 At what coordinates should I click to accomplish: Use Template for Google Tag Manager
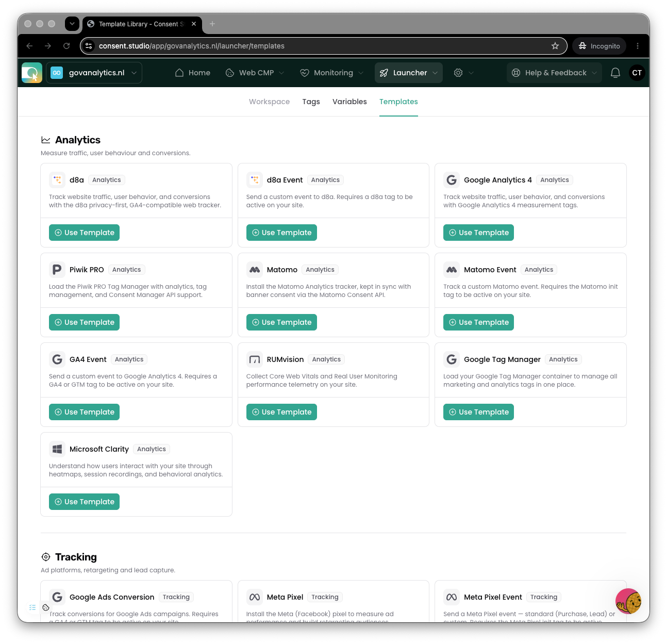click(x=478, y=412)
